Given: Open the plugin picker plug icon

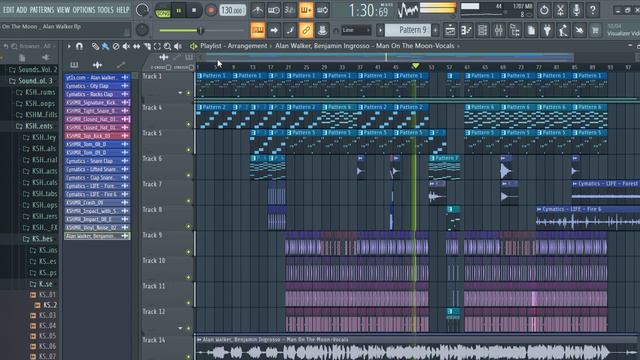Looking at the screenshot, I should (x=547, y=30).
